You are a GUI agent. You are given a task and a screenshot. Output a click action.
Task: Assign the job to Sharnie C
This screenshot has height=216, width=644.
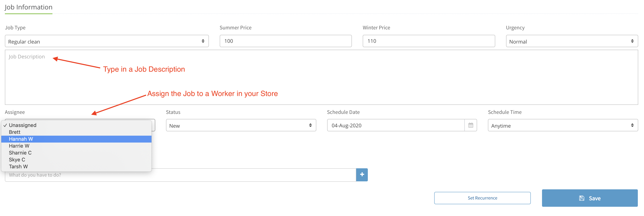(77, 153)
